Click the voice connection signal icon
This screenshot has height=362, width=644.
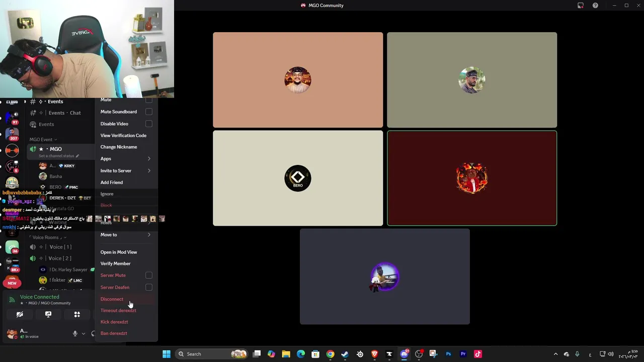coord(12,300)
